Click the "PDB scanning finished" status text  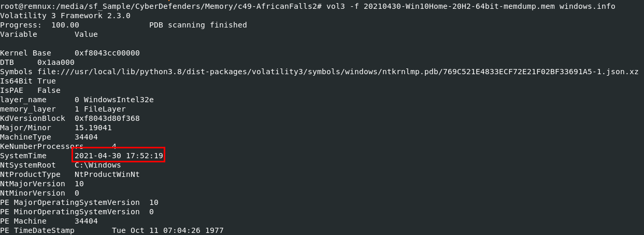(198, 25)
